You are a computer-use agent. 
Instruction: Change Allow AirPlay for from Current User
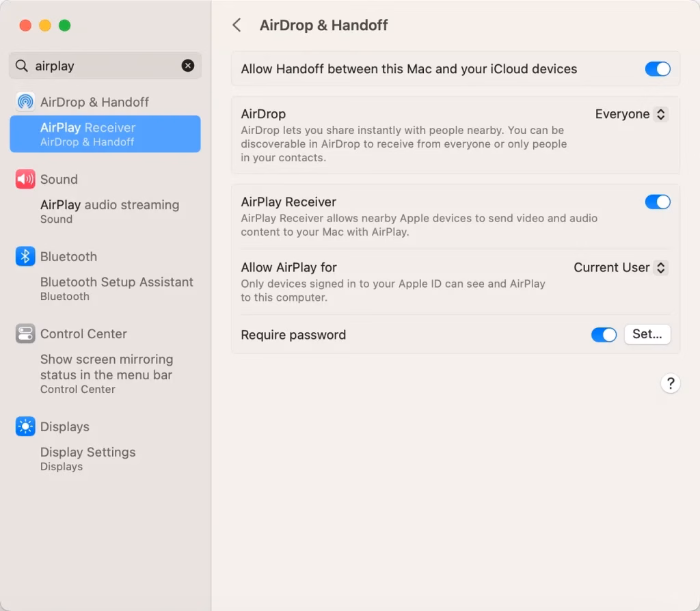coord(619,268)
